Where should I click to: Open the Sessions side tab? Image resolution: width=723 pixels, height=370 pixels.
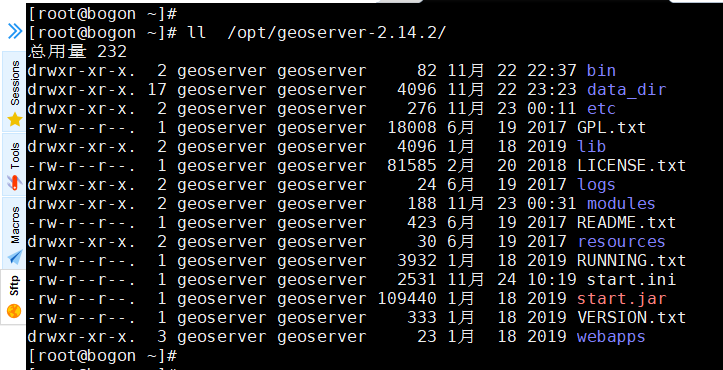(15, 91)
